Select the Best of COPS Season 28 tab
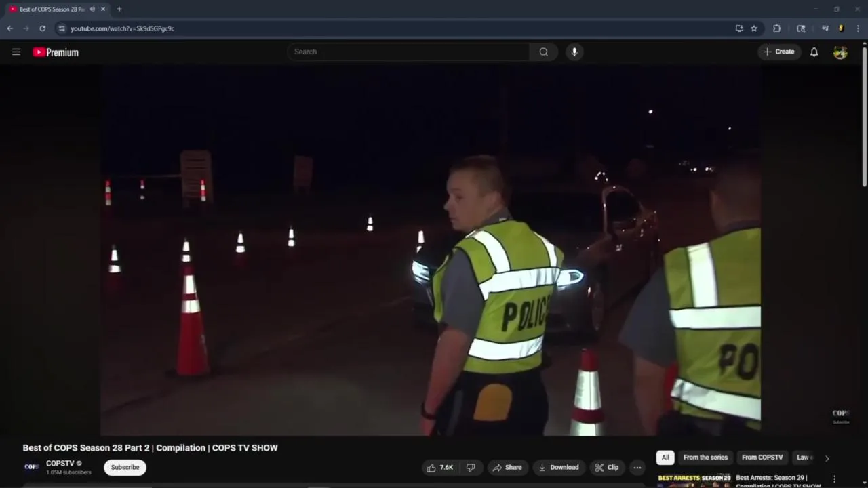Screen dimensions: 868x488 52,9
